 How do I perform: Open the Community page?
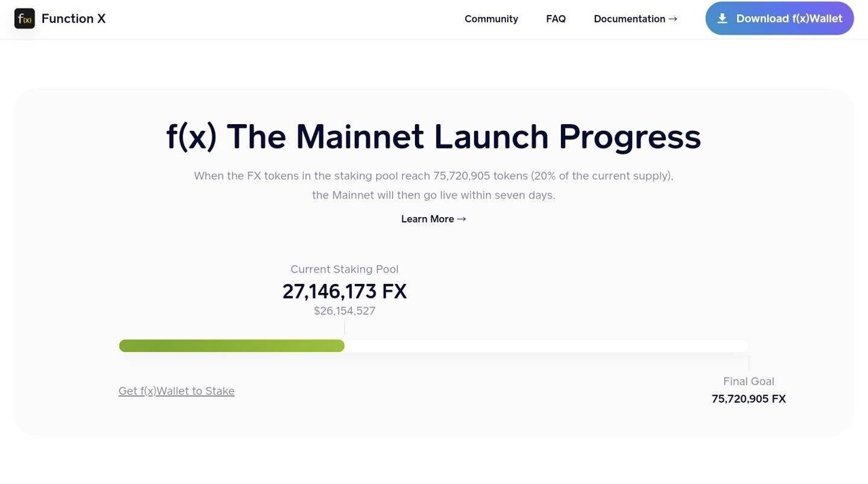[x=491, y=19]
